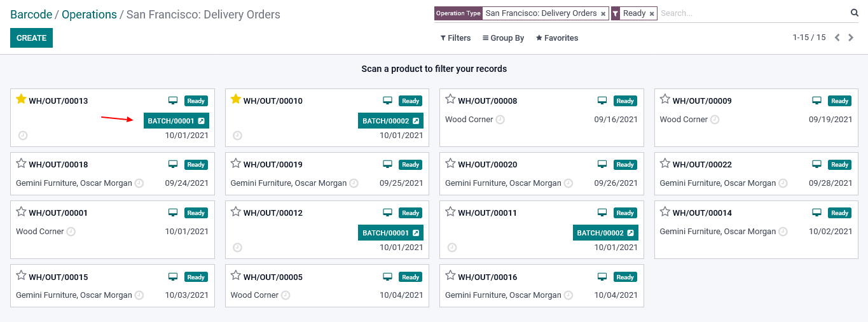This screenshot has height=322, width=868.
Task: Click the 1-15 / 15 pager counter
Action: 809,38
